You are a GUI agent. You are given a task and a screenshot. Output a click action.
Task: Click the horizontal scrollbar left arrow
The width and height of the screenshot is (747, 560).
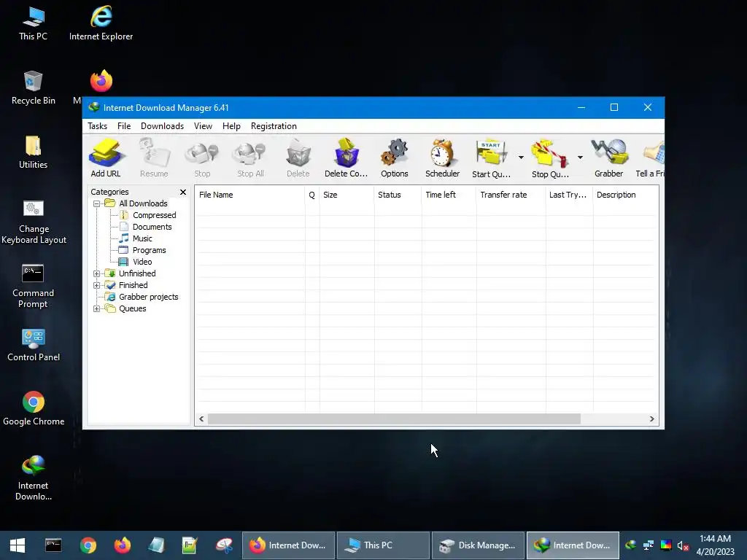click(x=201, y=419)
